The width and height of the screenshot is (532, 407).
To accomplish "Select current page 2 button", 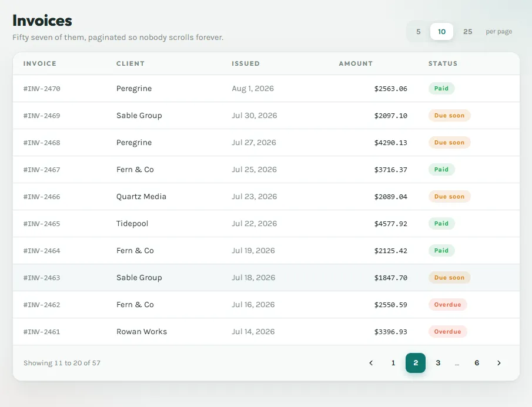I will tap(416, 363).
